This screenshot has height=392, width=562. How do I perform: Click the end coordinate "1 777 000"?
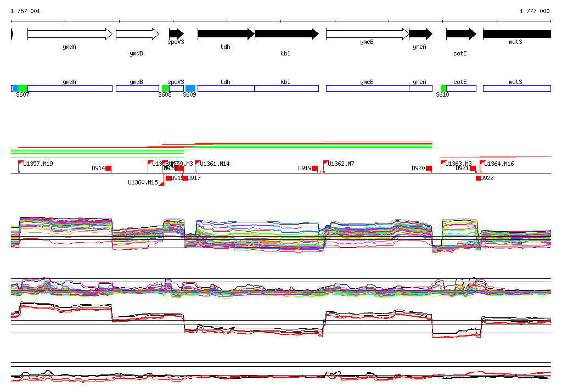pyautogui.click(x=535, y=11)
